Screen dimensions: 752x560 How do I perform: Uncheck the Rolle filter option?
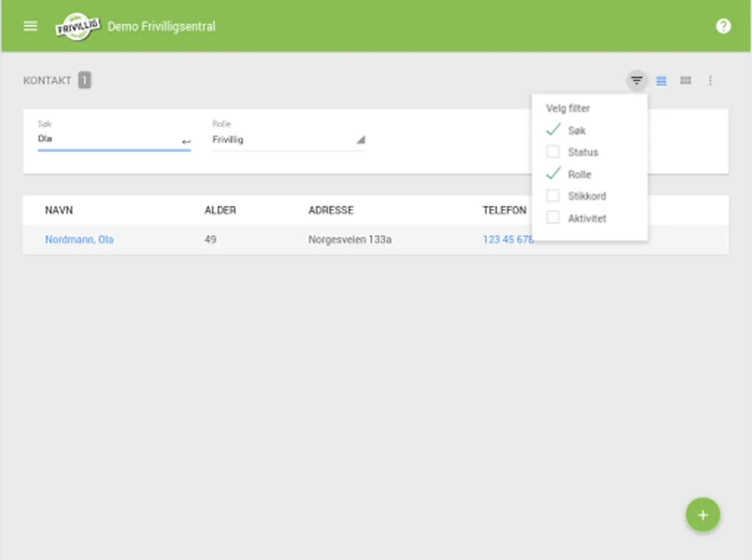click(x=553, y=174)
